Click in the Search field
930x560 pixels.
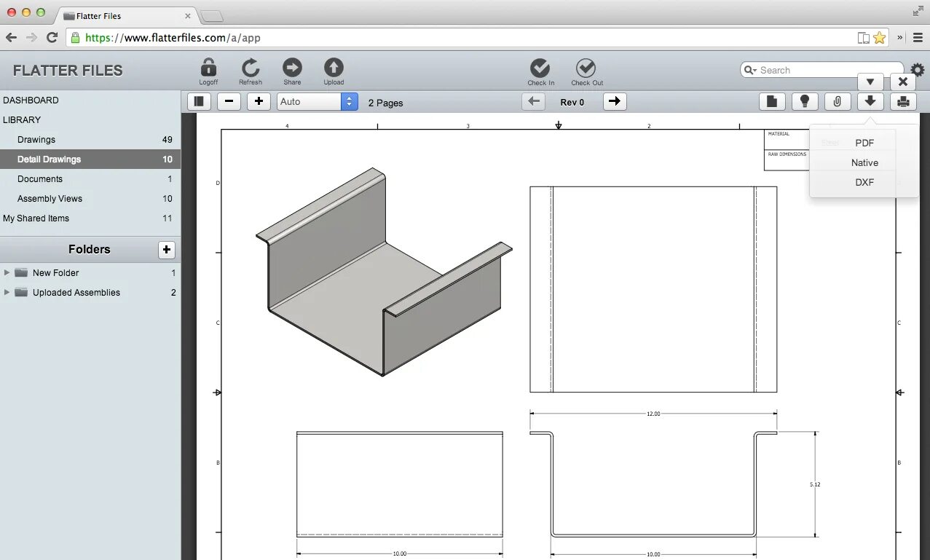point(821,70)
